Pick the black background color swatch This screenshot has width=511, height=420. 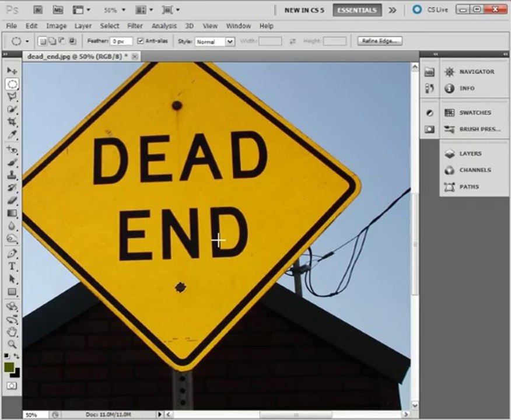pos(16,374)
